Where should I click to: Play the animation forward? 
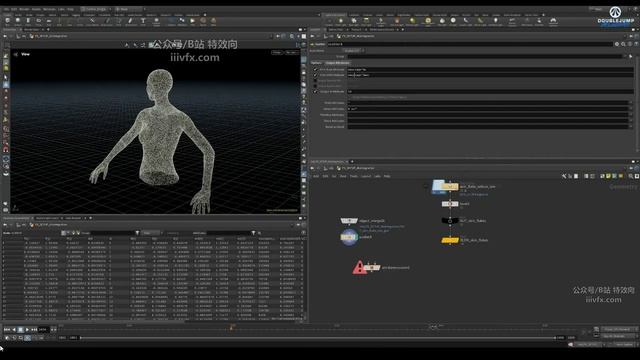point(27,329)
